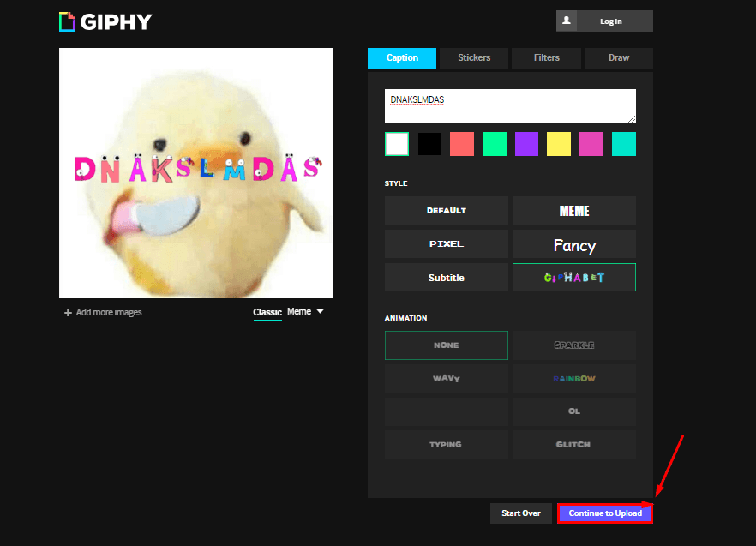Image resolution: width=756 pixels, height=546 pixels.
Task: Apply the OL animation
Action: (574, 411)
